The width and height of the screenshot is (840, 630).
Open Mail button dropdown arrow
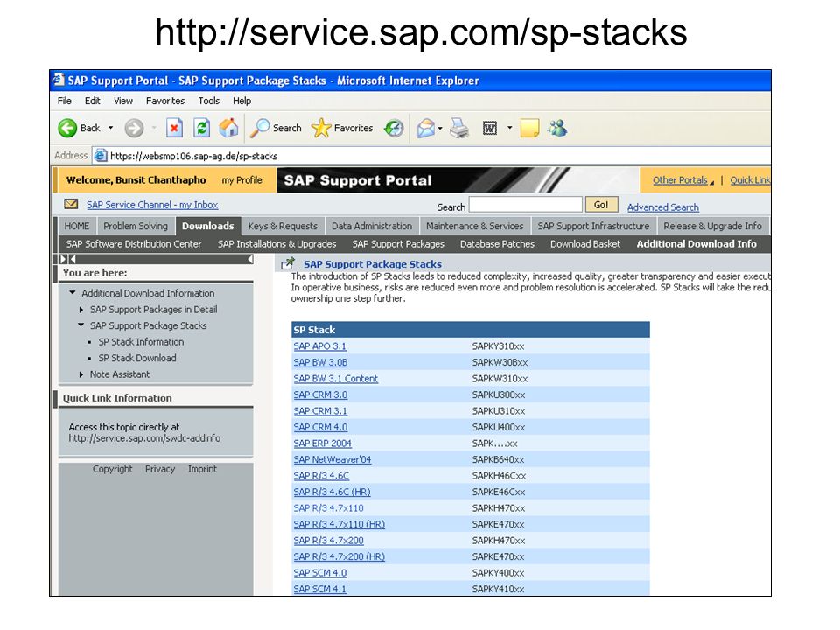[x=440, y=128]
